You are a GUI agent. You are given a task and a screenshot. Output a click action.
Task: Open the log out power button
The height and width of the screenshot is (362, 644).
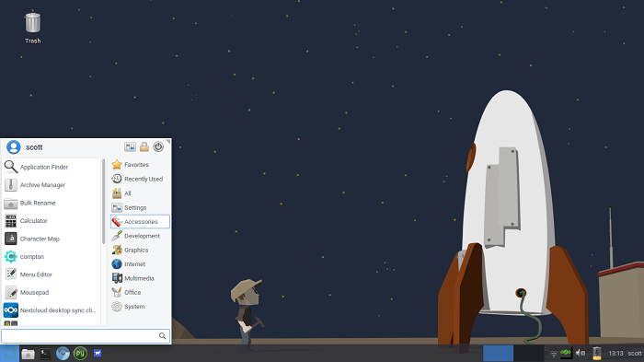pos(158,146)
